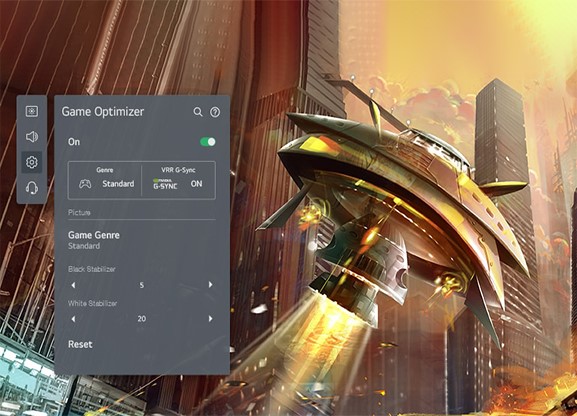Decrease Black Stabilizer with left arrow
The width and height of the screenshot is (577, 416).
(x=73, y=285)
